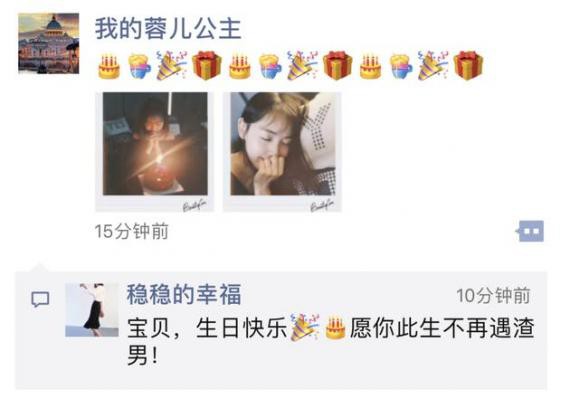The height and width of the screenshot is (399, 570).
Task: Tap the first blue cup emoji
Action: coord(139,66)
